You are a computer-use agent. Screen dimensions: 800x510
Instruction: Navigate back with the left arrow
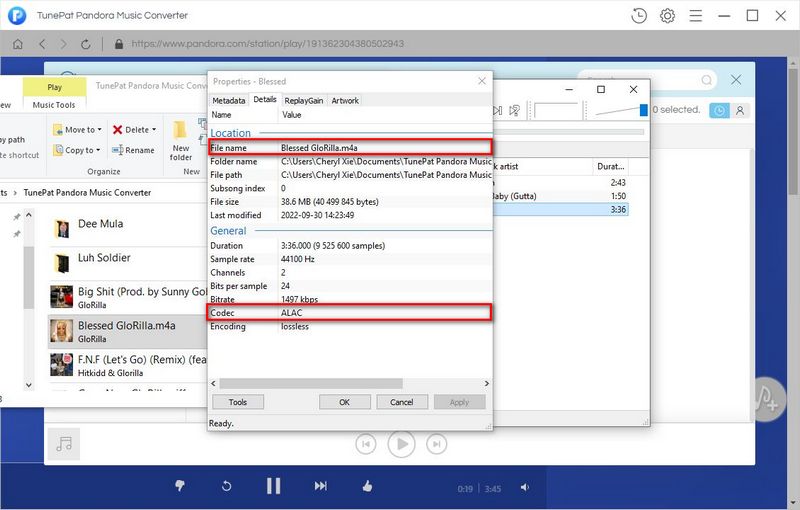42,44
